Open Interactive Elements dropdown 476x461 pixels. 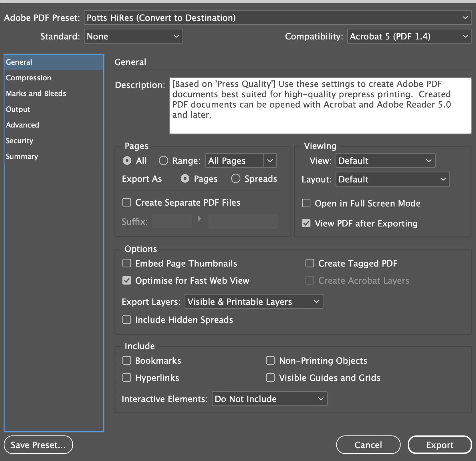(269, 399)
